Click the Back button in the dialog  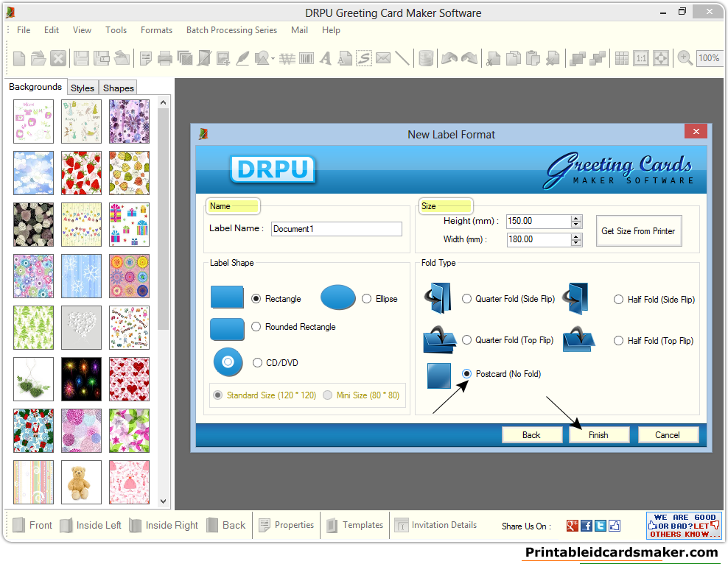[531, 435]
